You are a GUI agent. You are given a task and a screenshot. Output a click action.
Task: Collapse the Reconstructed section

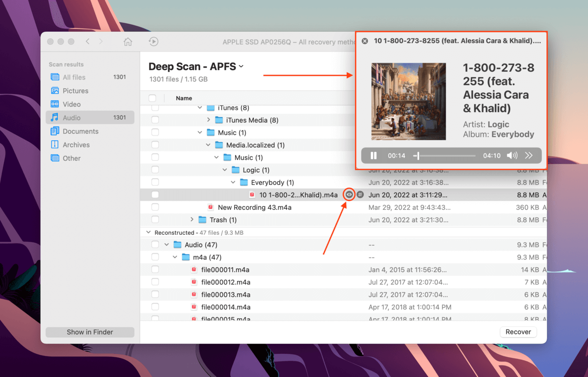tap(149, 233)
